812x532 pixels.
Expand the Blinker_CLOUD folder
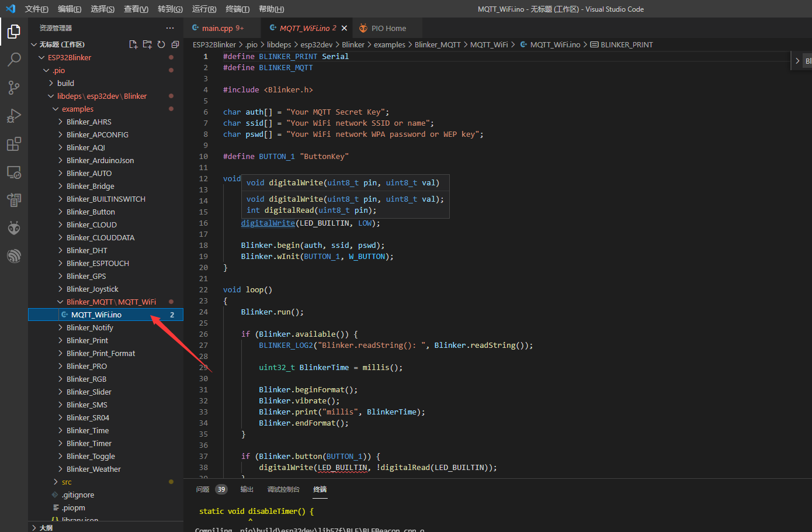(106, 224)
